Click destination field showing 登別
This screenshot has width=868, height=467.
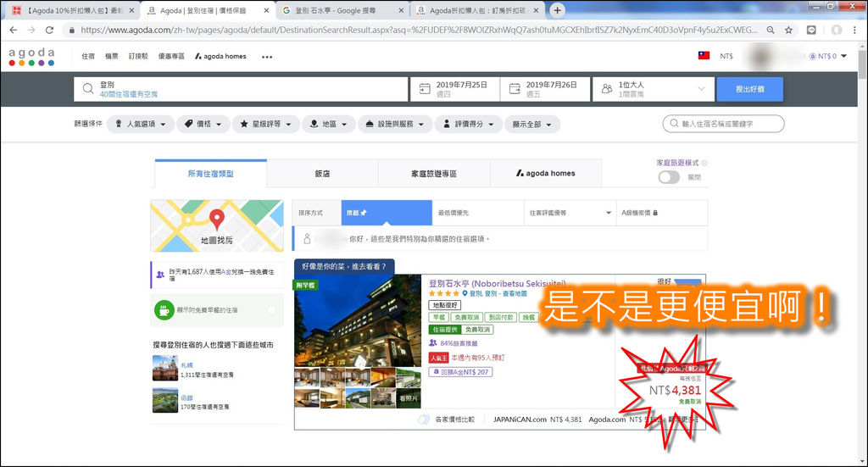click(241, 88)
